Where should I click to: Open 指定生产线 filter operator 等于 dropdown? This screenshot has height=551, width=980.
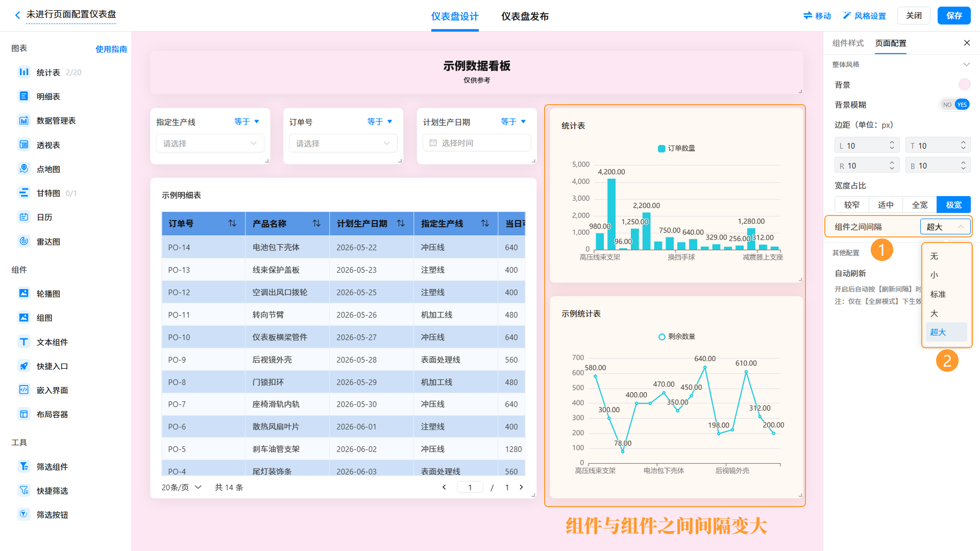247,122
